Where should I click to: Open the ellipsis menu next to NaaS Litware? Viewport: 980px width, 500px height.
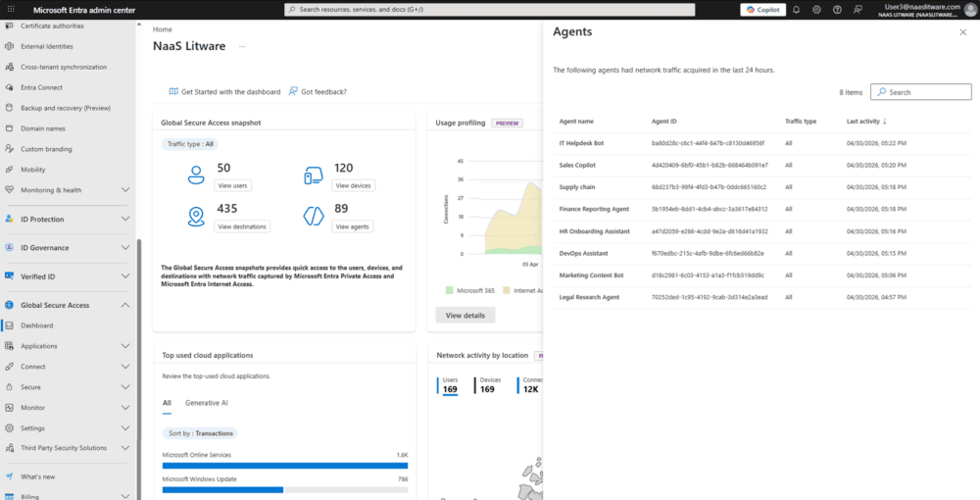point(242,46)
